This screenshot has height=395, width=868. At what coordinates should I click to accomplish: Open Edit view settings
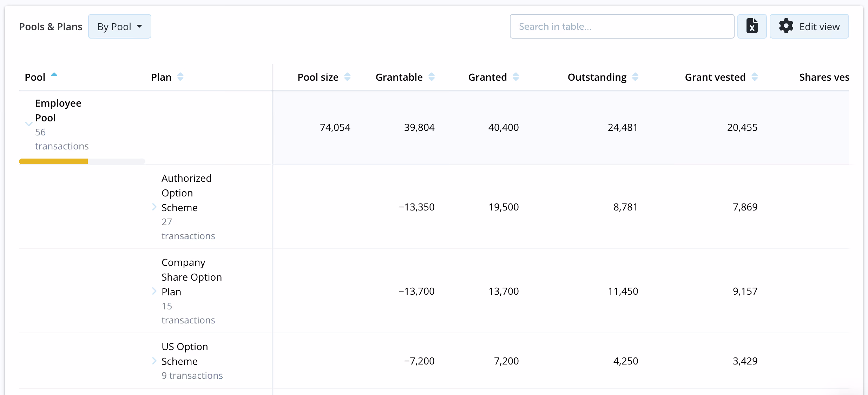click(809, 26)
